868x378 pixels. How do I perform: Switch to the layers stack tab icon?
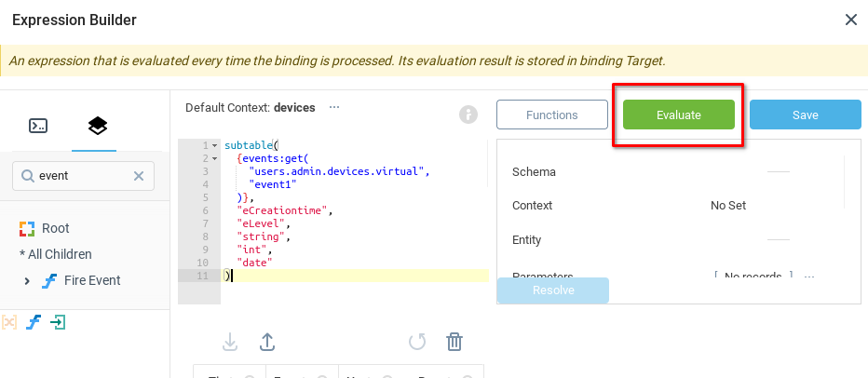tap(97, 126)
